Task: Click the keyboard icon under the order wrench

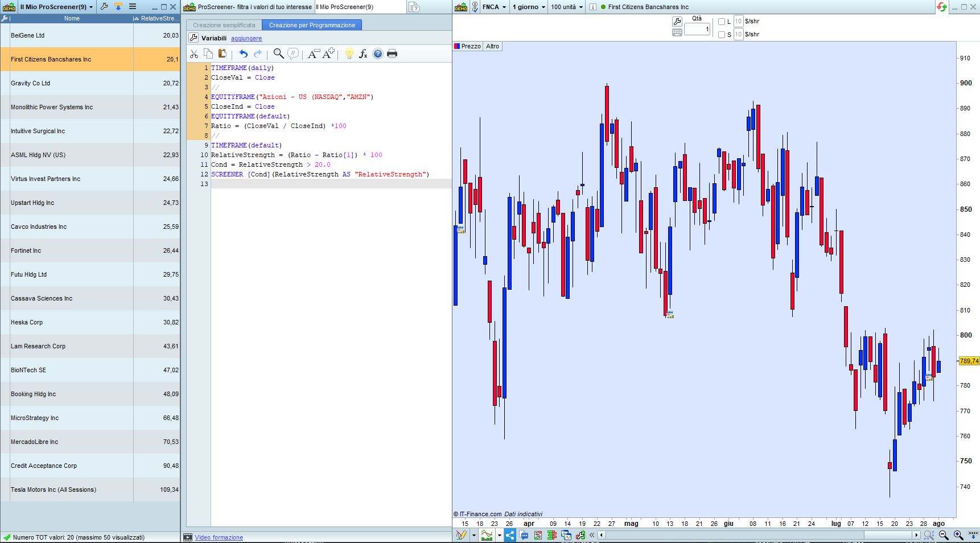Action: (677, 32)
